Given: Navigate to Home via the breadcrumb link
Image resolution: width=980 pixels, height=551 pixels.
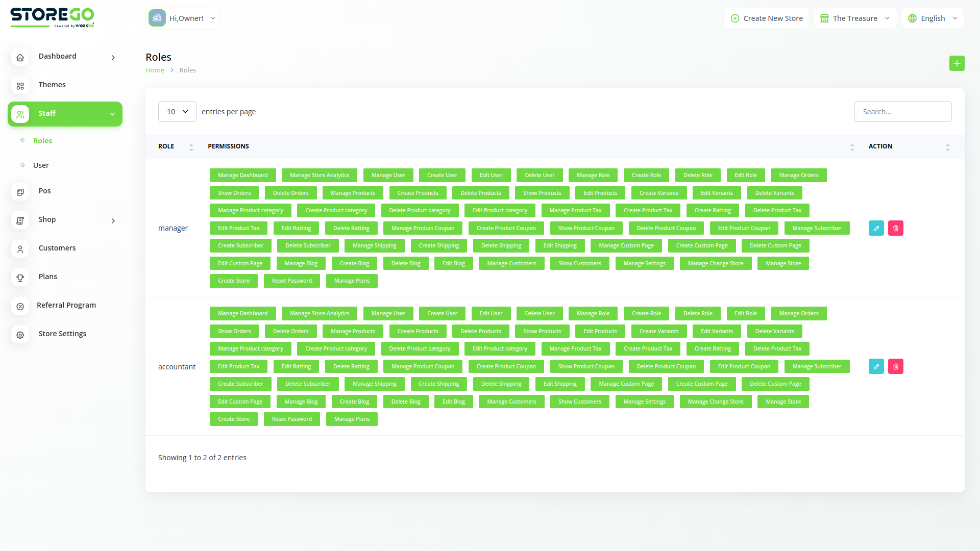Looking at the screenshot, I should (155, 70).
